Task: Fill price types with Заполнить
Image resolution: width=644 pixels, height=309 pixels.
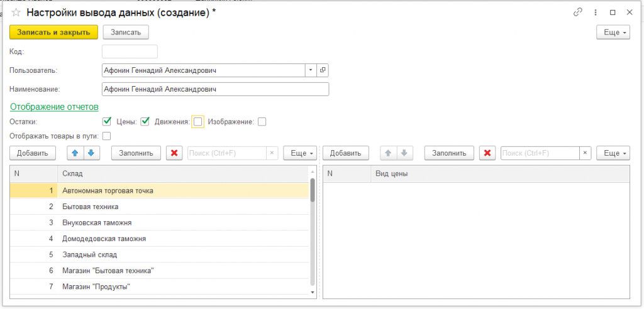Action: [x=449, y=153]
